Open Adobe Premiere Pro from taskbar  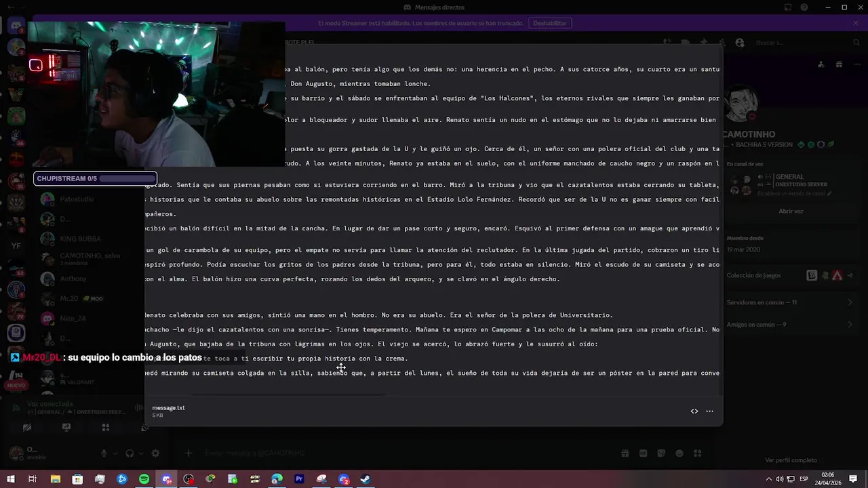(299, 479)
